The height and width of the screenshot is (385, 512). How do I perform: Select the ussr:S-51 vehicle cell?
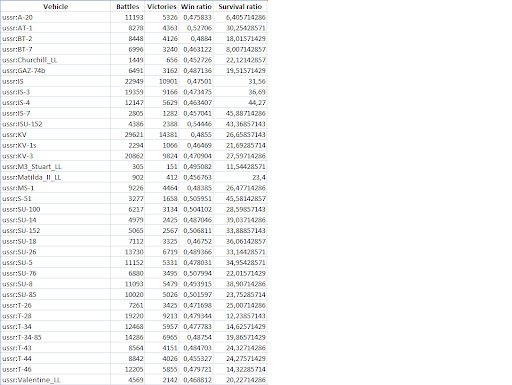[x=55, y=199]
